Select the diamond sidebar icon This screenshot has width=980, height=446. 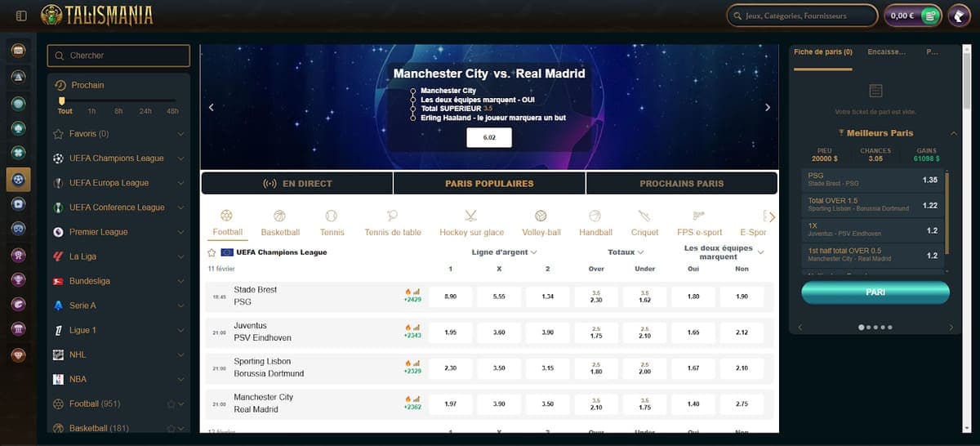coord(18,355)
